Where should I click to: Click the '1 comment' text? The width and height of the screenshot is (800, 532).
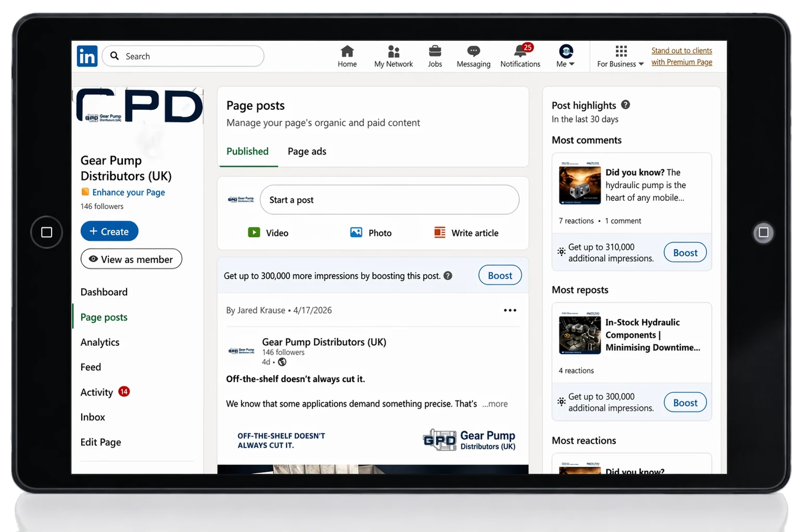[623, 221]
